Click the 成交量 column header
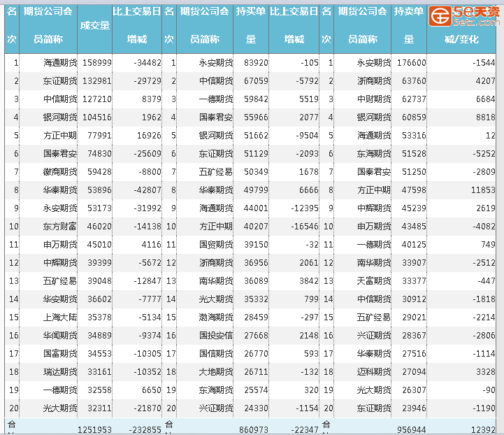 95,26
